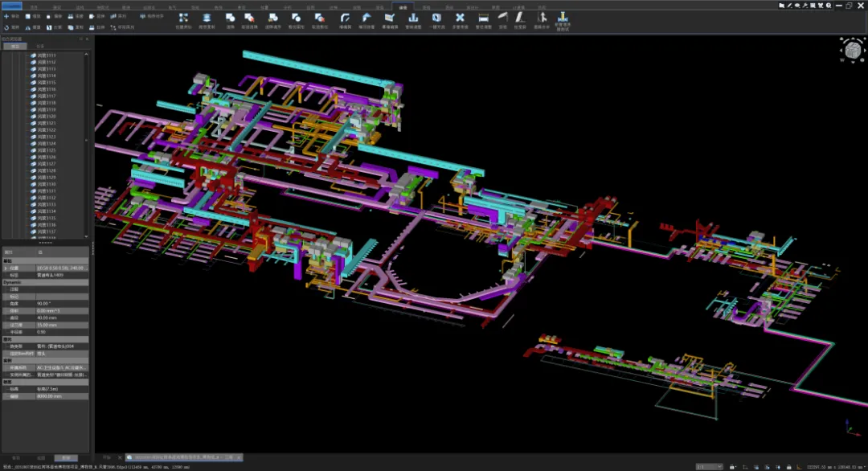Select the first tab at panel bottom
868x471 pixels.
click(x=15, y=457)
